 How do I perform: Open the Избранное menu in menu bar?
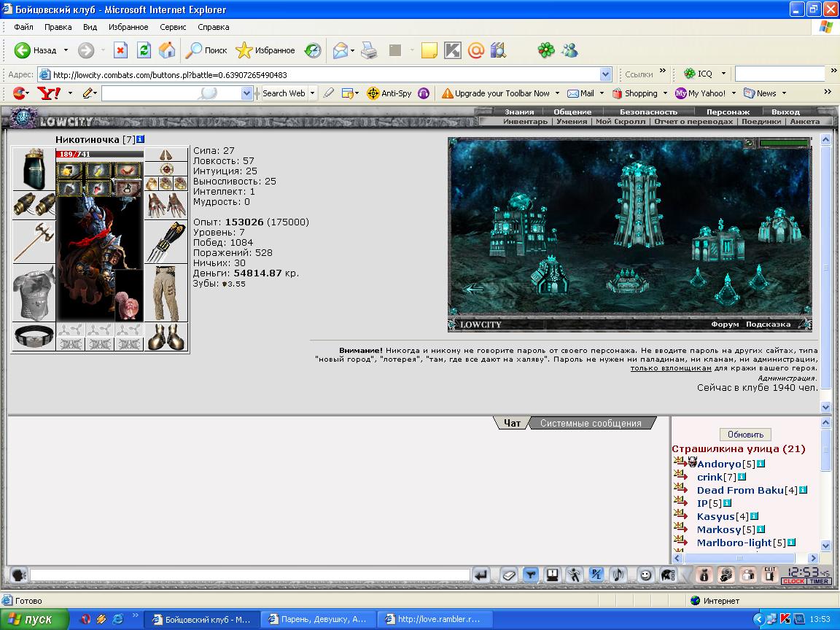(128, 27)
